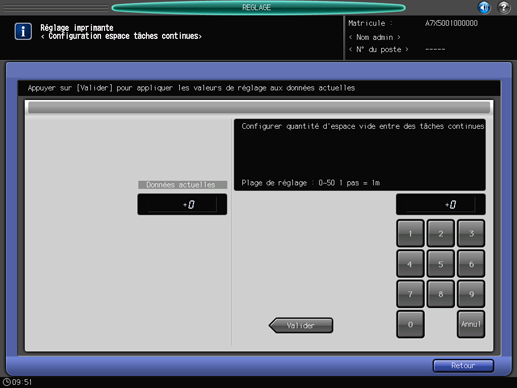Screen dimensions: 517x388
Task: Click the Données actuelles label
Action: (x=182, y=185)
